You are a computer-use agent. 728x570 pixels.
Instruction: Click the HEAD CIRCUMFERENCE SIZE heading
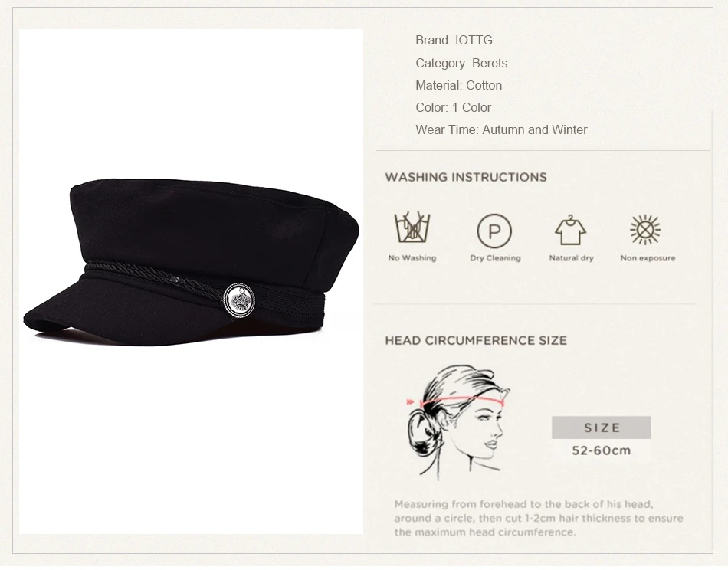[x=476, y=341]
